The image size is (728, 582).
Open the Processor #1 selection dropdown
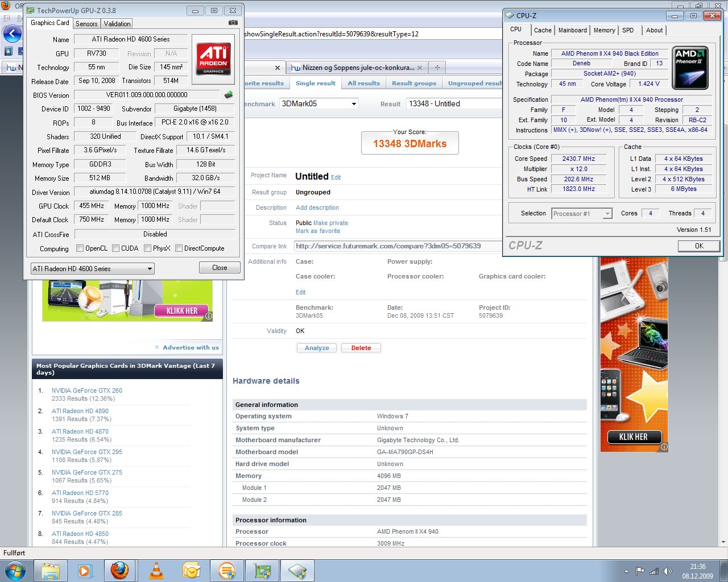click(x=581, y=214)
